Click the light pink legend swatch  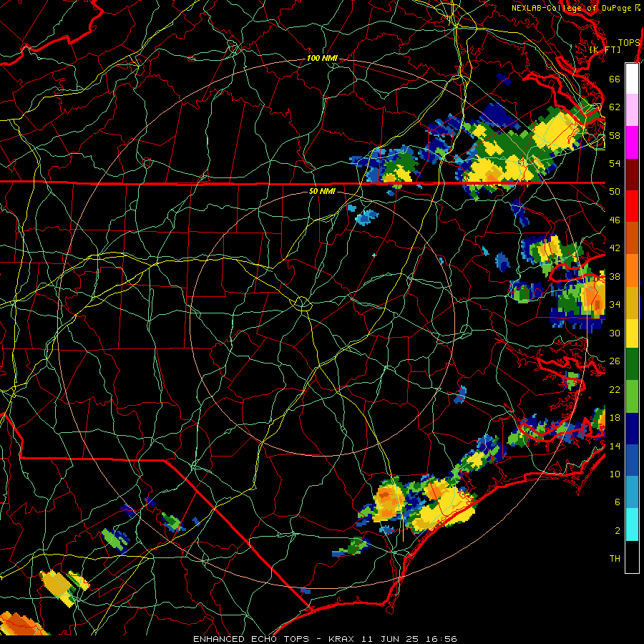[632, 110]
